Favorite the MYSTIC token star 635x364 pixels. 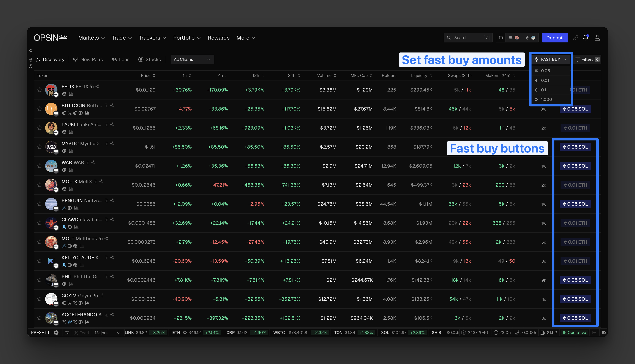pos(40,147)
